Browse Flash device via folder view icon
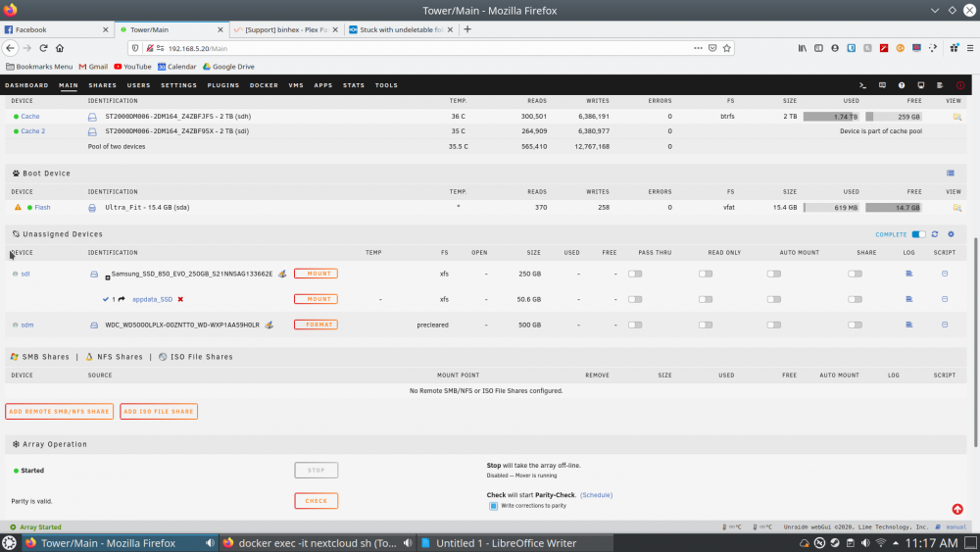Screen dimensions: 980x552 click(x=956, y=208)
